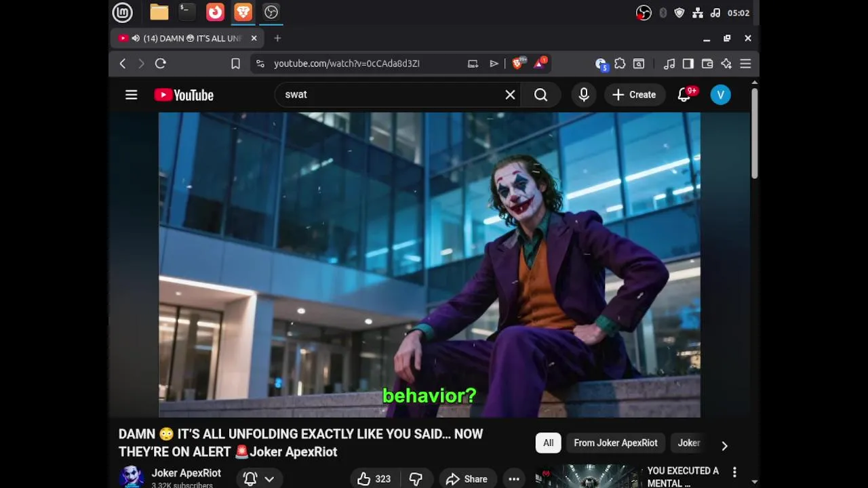Open options for YOU EXECUTED A MENTAL video

pyautogui.click(x=734, y=472)
